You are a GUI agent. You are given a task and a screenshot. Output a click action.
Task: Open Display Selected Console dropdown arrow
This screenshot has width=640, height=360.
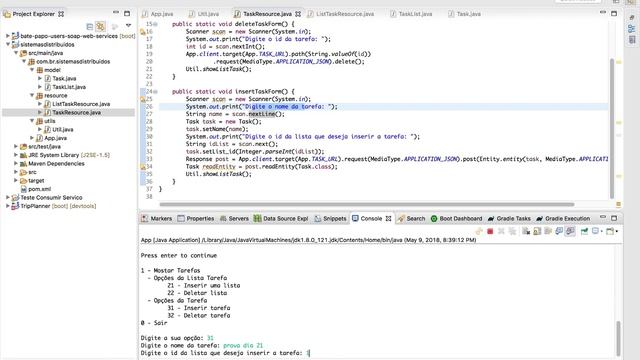pyautogui.click(x=602, y=232)
